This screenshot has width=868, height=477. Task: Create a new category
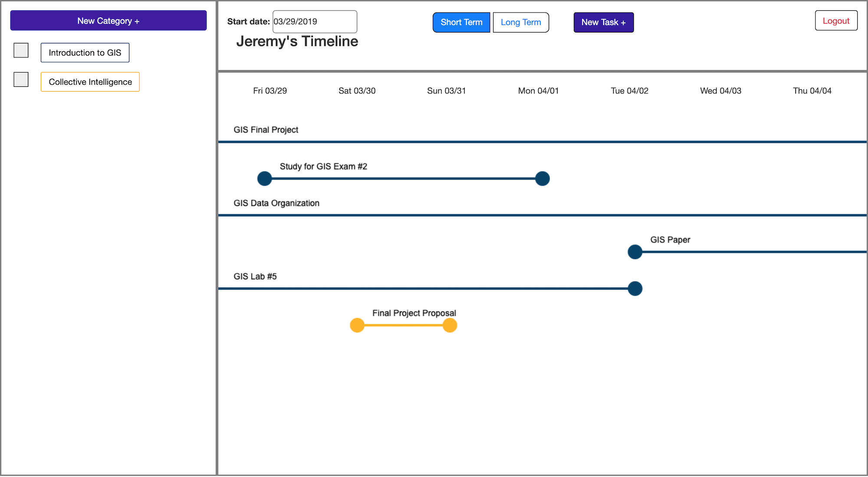[x=108, y=20]
